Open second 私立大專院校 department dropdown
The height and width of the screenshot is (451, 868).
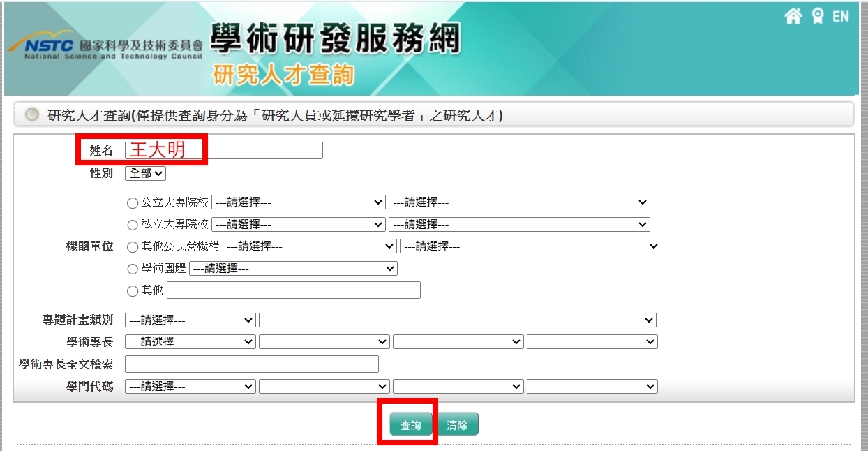pyautogui.click(x=519, y=225)
